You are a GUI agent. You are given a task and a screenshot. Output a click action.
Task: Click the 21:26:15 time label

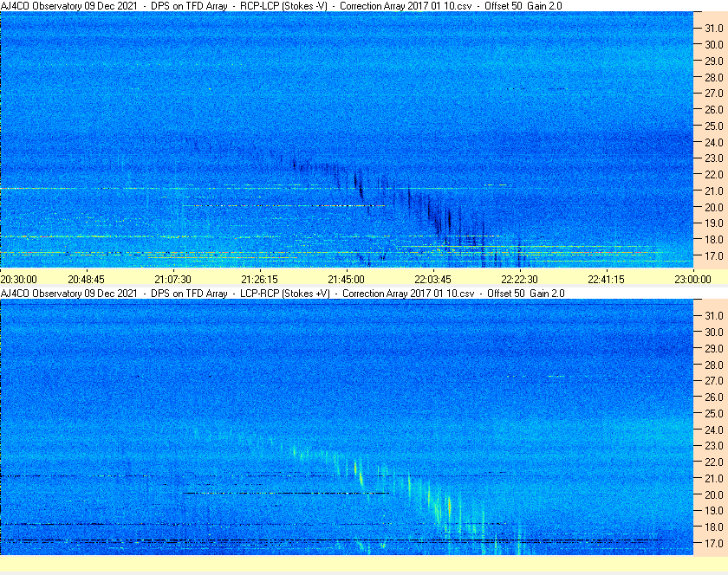(259, 280)
